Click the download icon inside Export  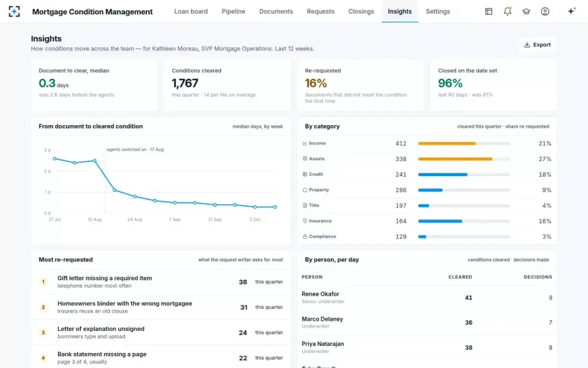(527, 45)
